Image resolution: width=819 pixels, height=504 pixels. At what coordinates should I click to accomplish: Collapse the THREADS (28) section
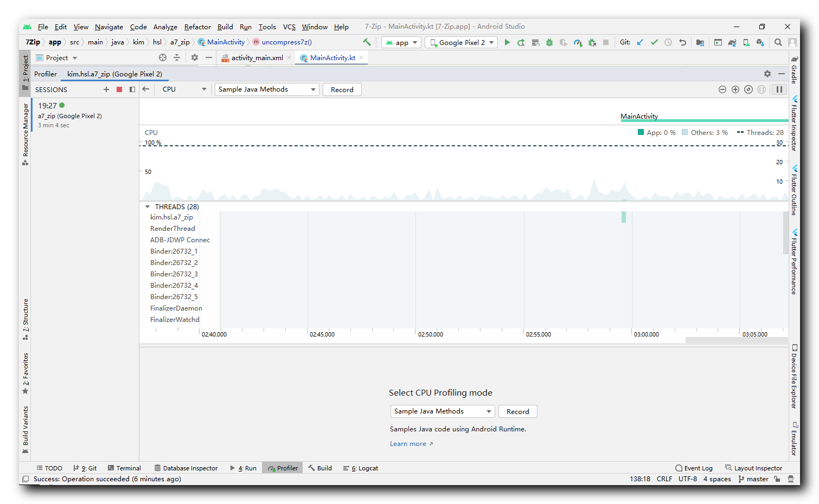click(x=147, y=206)
